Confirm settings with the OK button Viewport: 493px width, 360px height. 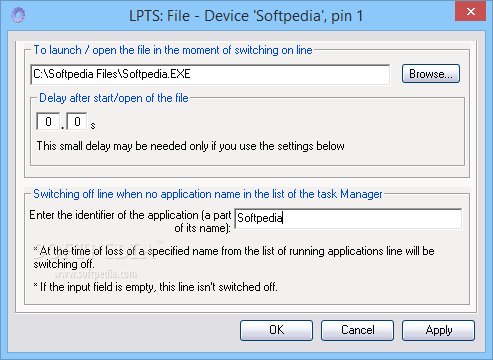(x=276, y=330)
